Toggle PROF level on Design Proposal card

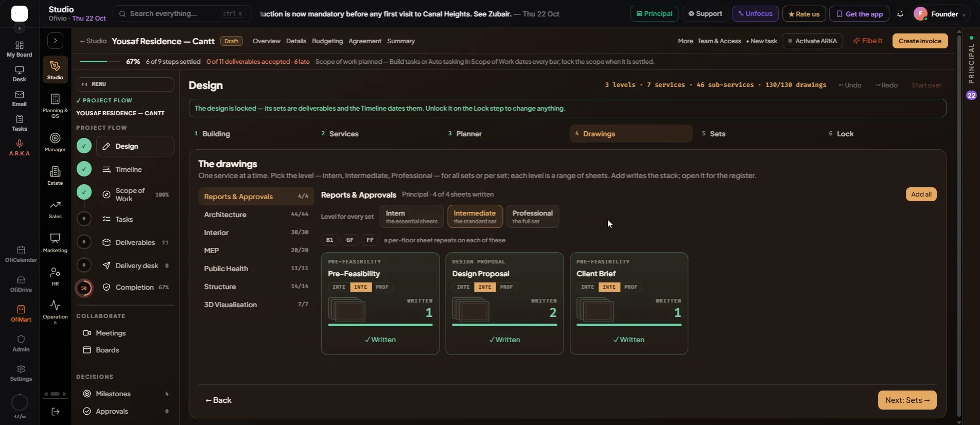click(x=506, y=287)
